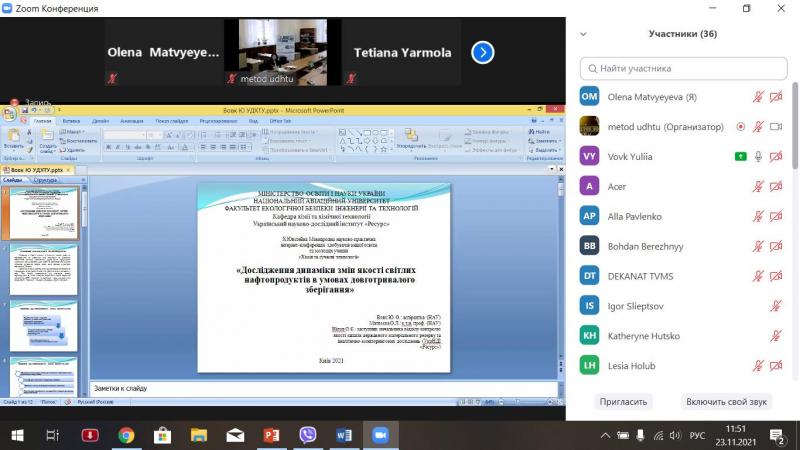Click muted mic icon in Bohdan Berezhnyy row
The image size is (800, 450).
[x=758, y=246]
